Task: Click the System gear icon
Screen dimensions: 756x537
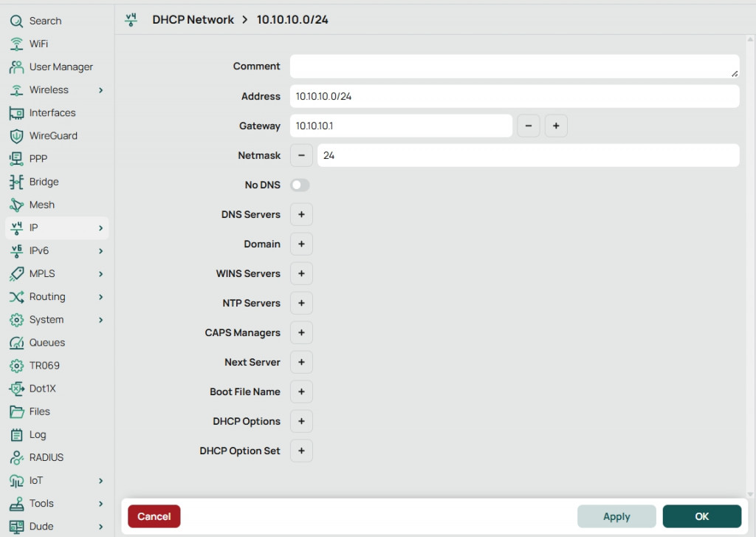Action: [16, 320]
